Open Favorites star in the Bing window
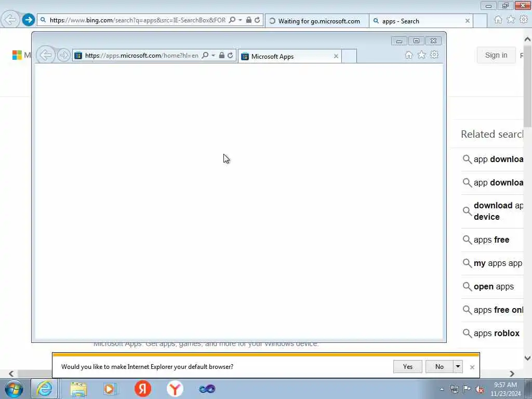The image size is (532, 399). click(x=511, y=20)
